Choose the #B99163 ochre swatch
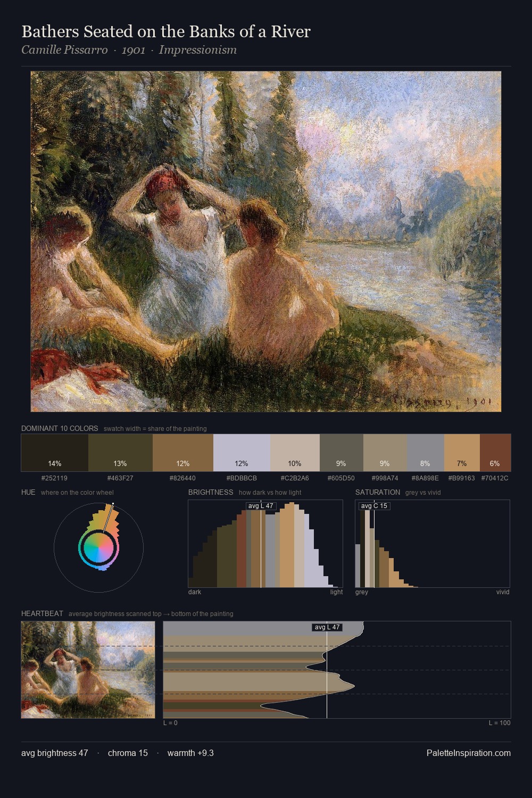 [462, 453]
